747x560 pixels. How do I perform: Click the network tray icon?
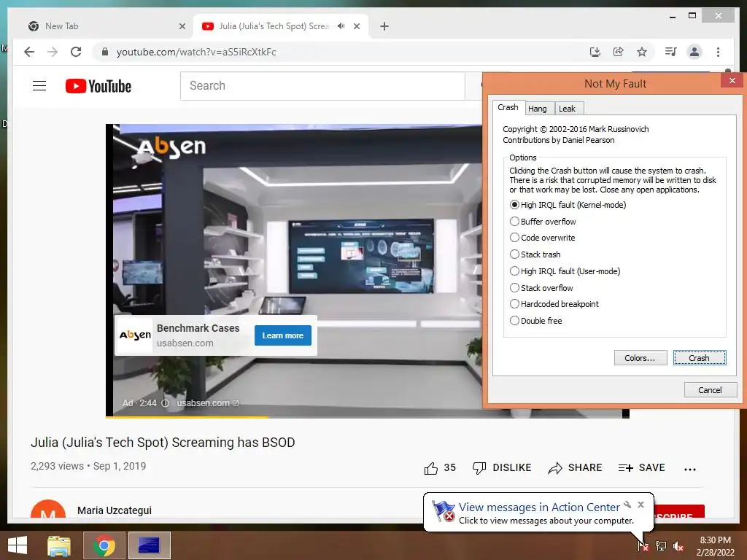661,546
